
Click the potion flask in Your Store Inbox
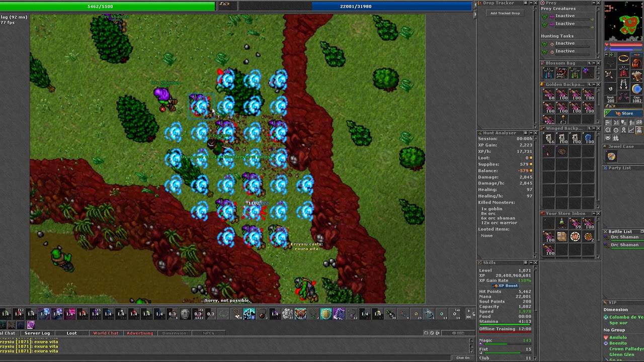tap(561, 223)
